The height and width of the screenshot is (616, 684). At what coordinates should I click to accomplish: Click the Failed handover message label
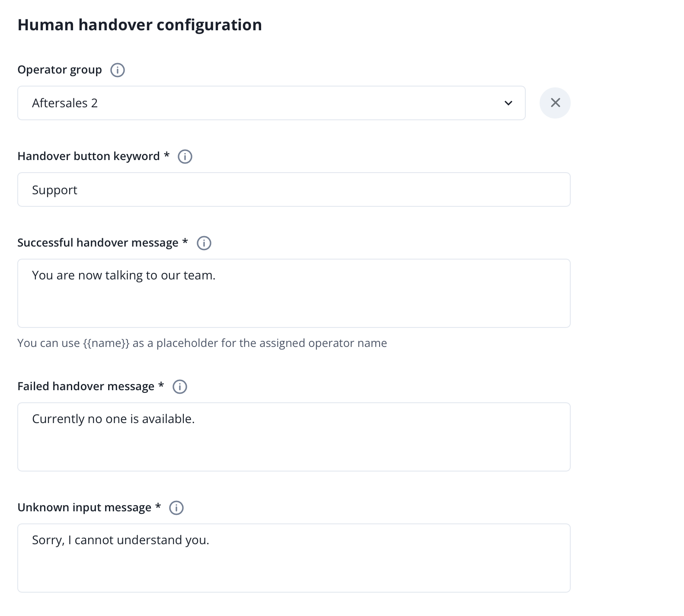tap(86, 387)
